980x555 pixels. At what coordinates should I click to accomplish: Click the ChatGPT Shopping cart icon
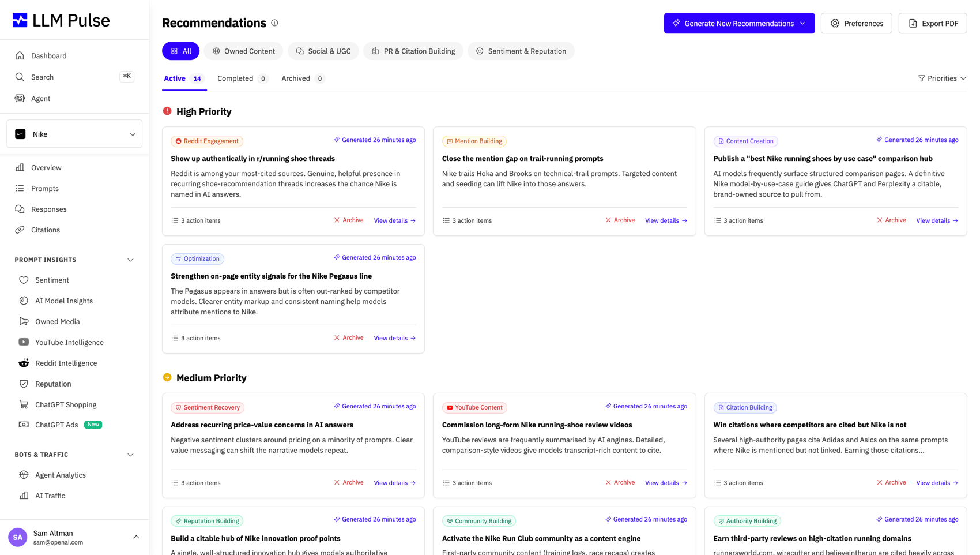coord(24,405)
